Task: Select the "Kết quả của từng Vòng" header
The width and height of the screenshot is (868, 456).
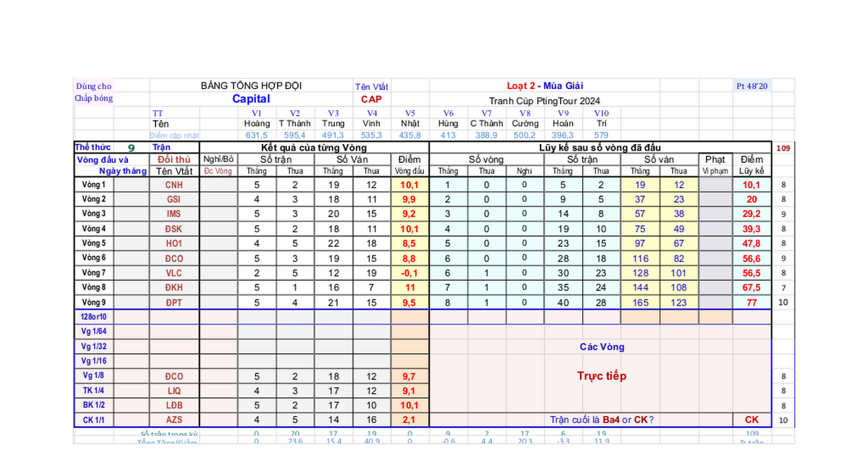Action: (314, 147)
